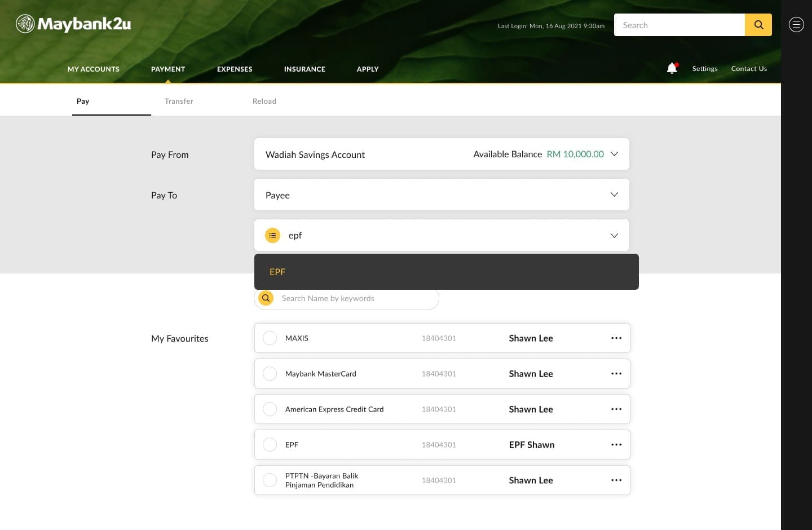Select the MAXIS favourite radio button
Image resolution: width=812 pixels, height=530 pixels.
tap(270, 338)
